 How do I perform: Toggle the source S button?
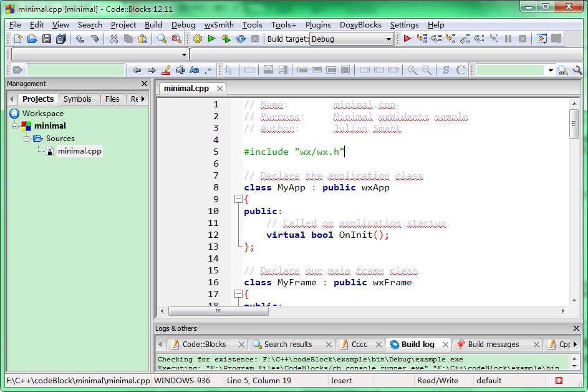(446, 70)
